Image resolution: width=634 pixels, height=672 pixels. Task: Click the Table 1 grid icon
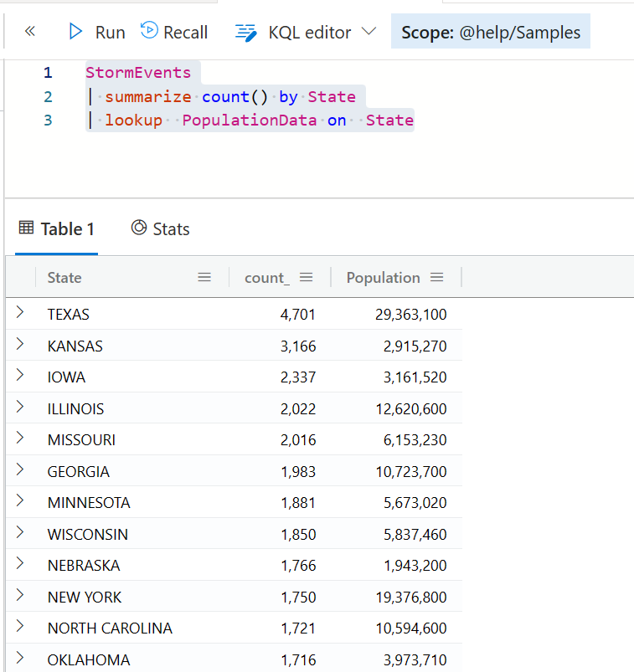pos(26,228)
